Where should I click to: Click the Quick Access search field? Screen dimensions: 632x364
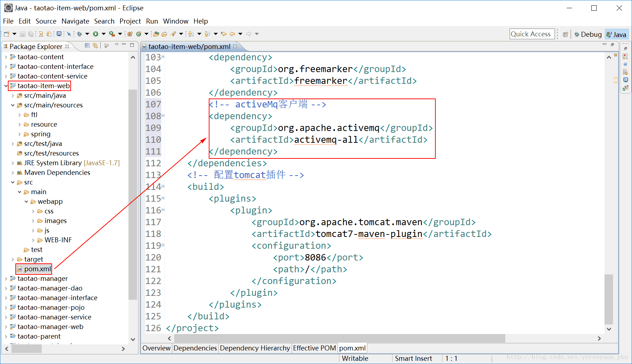(x=532, y=34)
